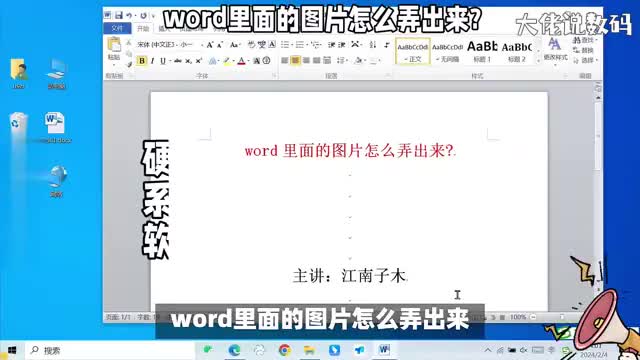
Task: Toggle Bold formatting
Action: pyautogui.click(x=142, y=61)
